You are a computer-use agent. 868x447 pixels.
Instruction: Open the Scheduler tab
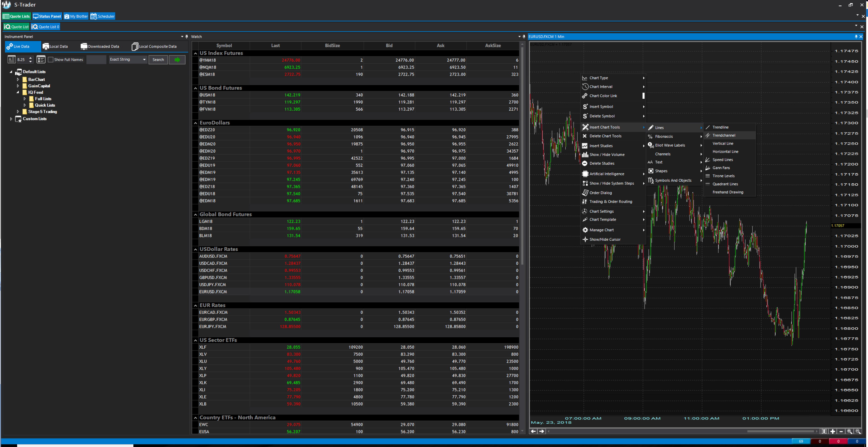pyautogui.click(x=103, y=16)
